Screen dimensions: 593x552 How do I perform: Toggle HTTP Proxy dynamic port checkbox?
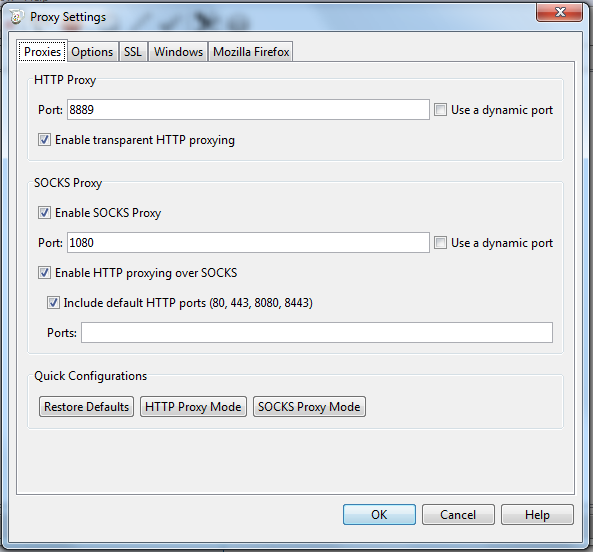tap(440, 110)
